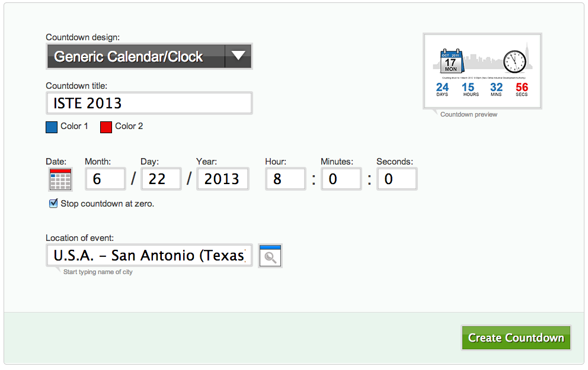Click the Color 2 label text

coord(129,126)
